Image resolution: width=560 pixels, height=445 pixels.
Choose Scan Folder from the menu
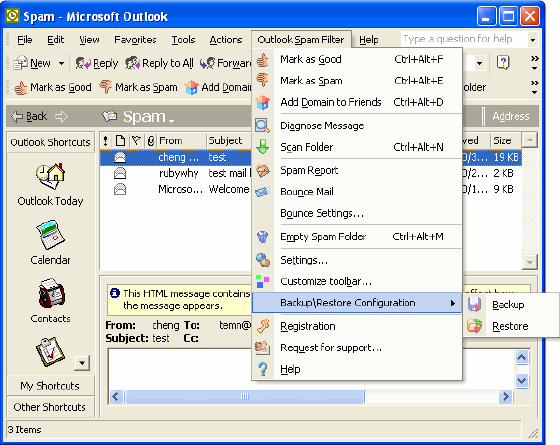click(357, 147)
